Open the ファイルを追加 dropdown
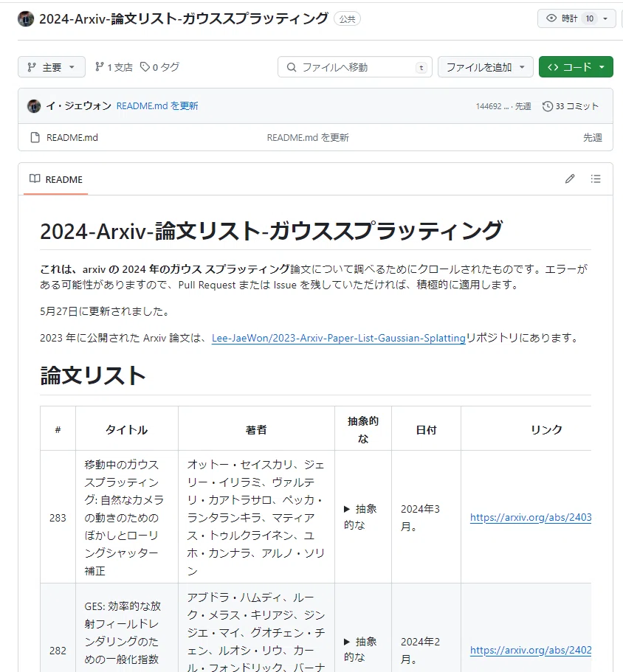623x672 pixels. click(x=486, y=67)
